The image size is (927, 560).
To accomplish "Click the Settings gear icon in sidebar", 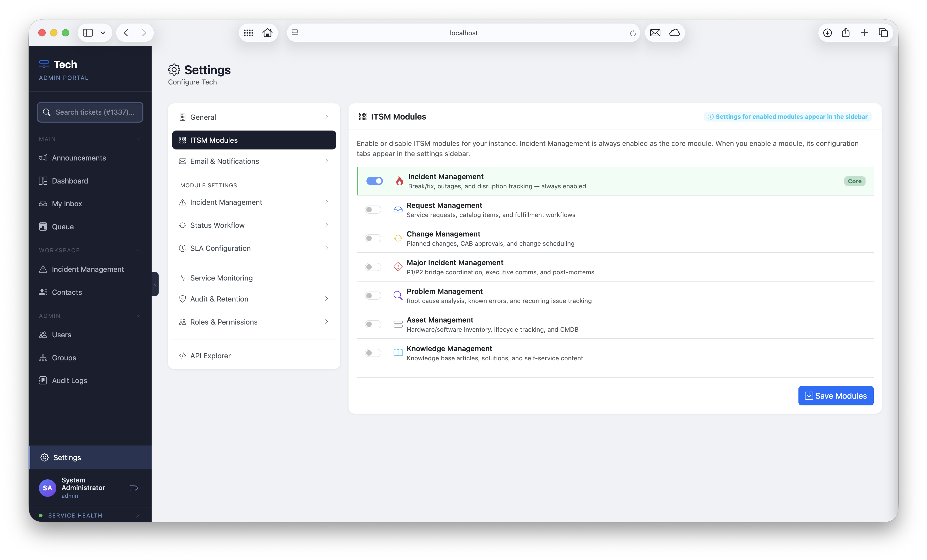I will coord(44,457).
